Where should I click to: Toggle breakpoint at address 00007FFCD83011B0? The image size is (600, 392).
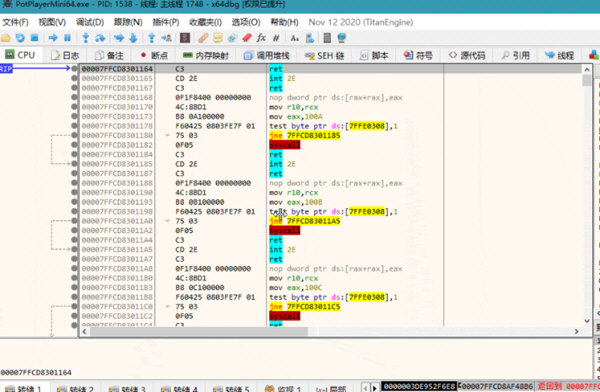[x=74, y=278]
